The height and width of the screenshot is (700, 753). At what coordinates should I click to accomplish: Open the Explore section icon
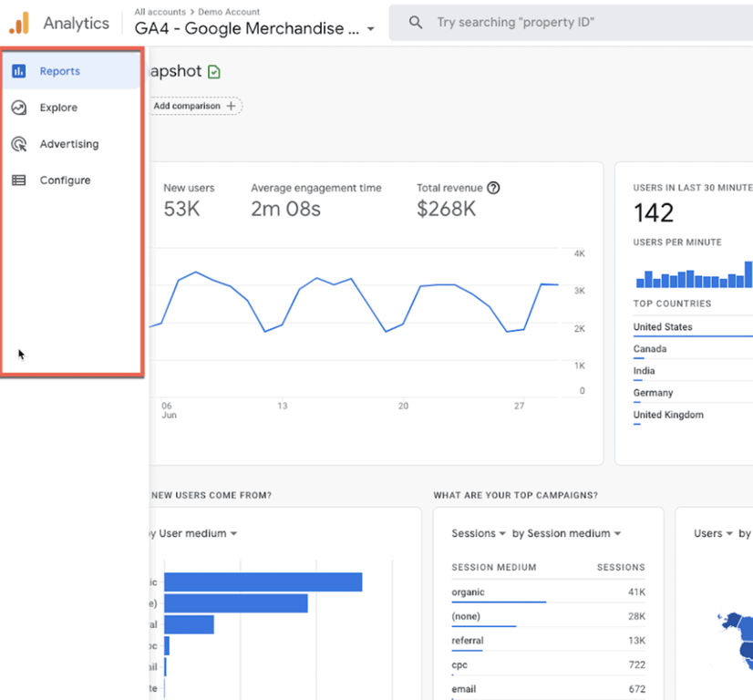[19, 108]
